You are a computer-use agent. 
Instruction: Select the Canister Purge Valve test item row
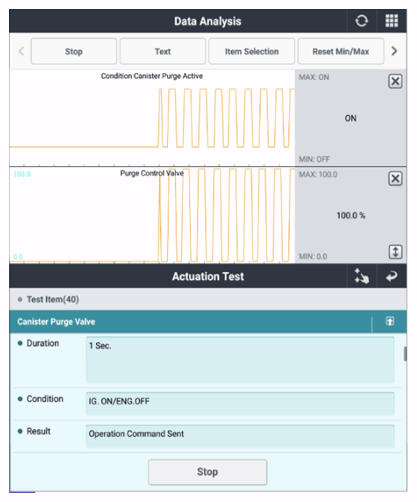208,322
